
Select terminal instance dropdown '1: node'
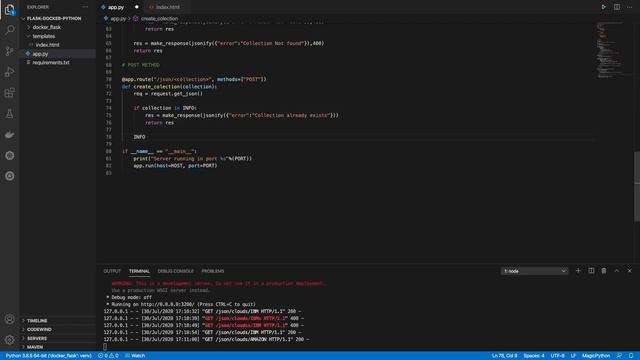[534, 271]
